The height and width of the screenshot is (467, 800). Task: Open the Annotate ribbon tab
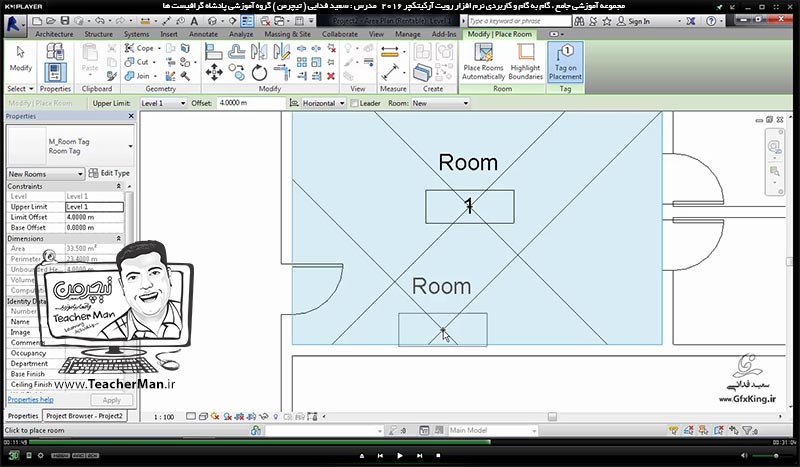204,34
